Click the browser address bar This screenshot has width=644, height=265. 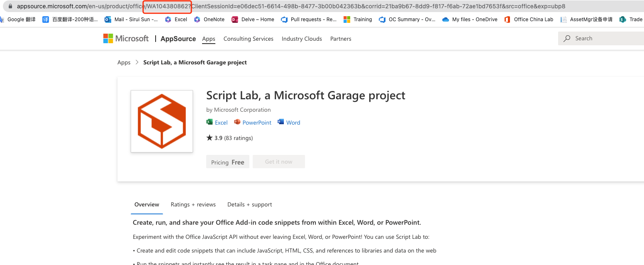click(290, 6)
